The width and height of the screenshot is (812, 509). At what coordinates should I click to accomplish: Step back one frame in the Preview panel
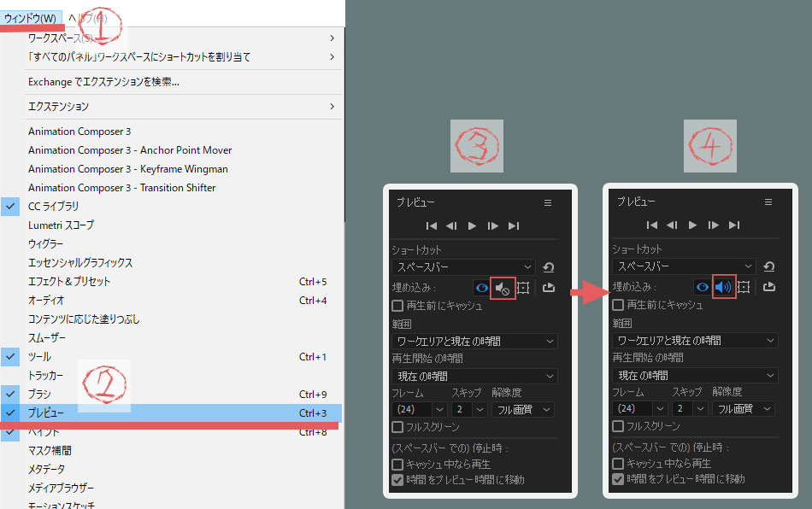(454, 225)
